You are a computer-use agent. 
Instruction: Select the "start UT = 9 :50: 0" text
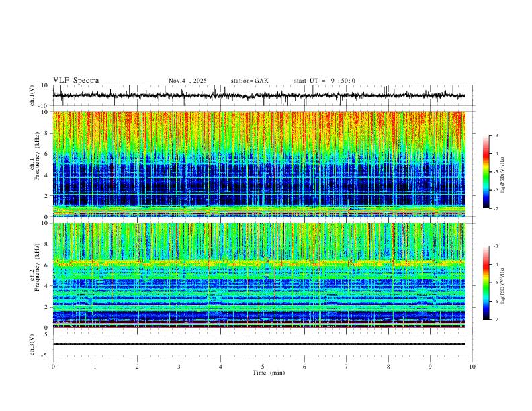point(324,81)
